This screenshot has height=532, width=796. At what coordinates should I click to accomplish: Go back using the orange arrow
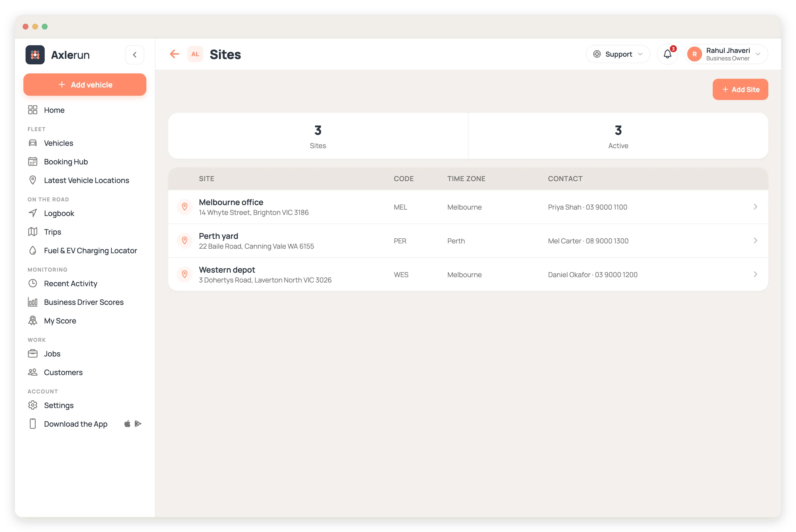pyautogui.click(x=175, y=54)
